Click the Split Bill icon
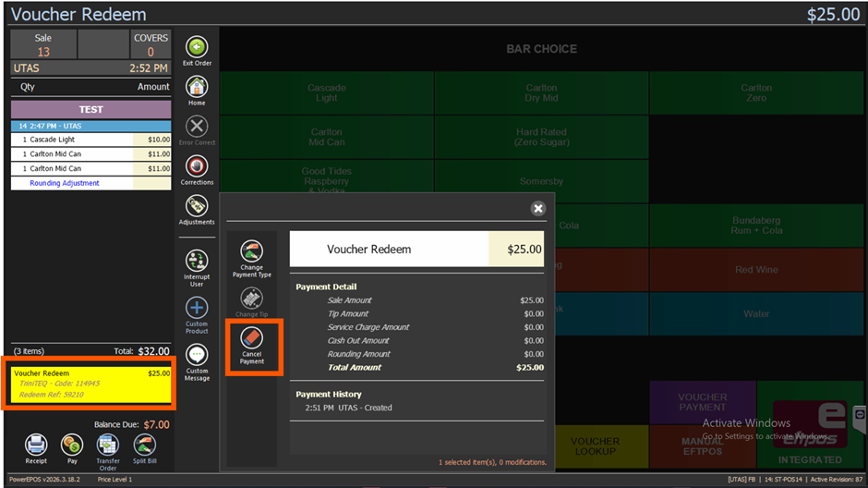This screenshot has height=488, width=868. coord(144,445)
